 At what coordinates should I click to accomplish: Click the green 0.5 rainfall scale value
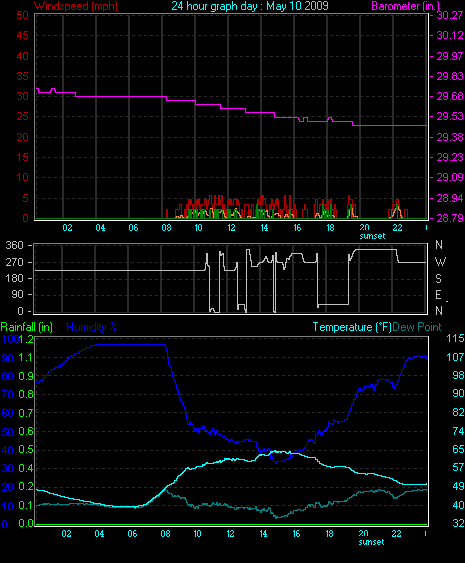point(25,450)
